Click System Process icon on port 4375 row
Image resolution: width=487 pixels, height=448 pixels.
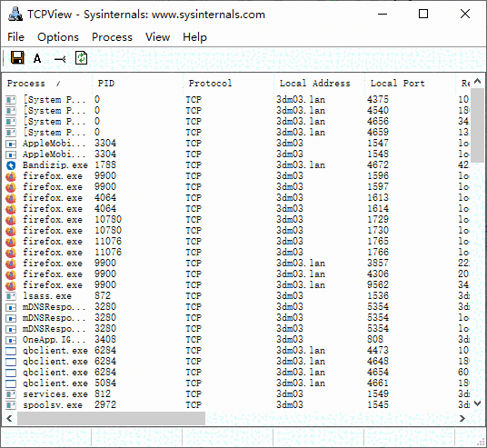(x=11, y=100)
